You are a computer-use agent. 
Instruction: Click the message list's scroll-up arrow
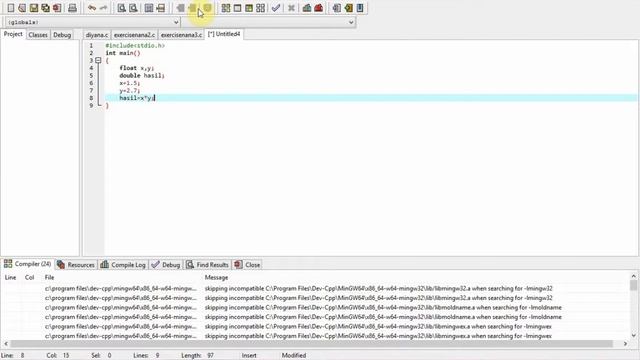(633, 276)
